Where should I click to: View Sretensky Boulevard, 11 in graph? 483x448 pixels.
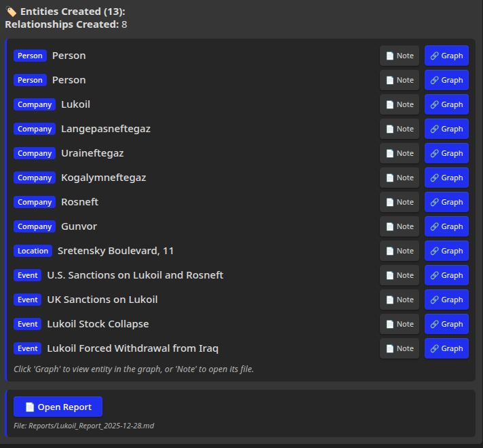[446, 251]
